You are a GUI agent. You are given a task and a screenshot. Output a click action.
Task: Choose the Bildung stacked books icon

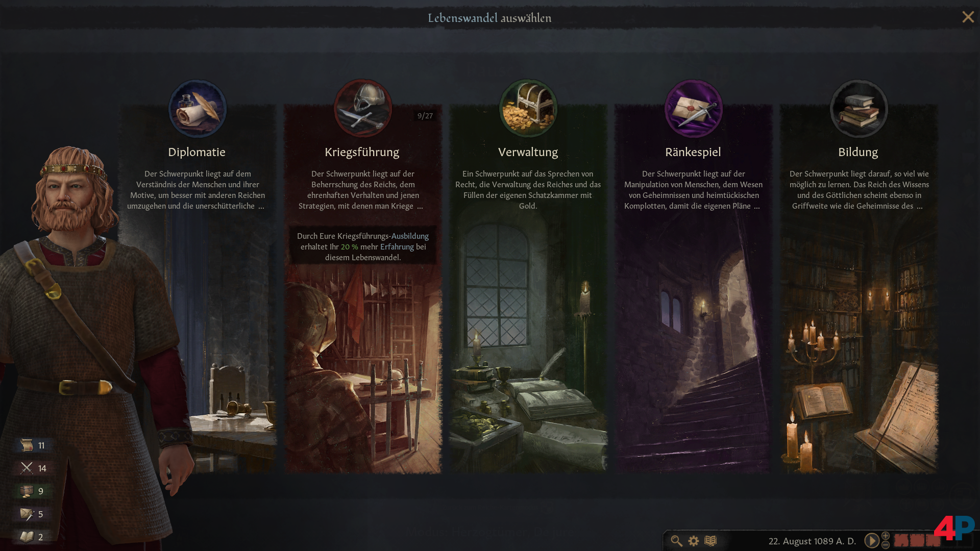coord(859,108)
